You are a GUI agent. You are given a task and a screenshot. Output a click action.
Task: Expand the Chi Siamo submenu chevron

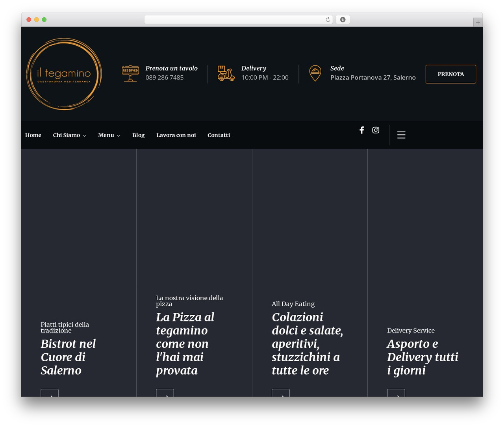(x=84, y=136)
